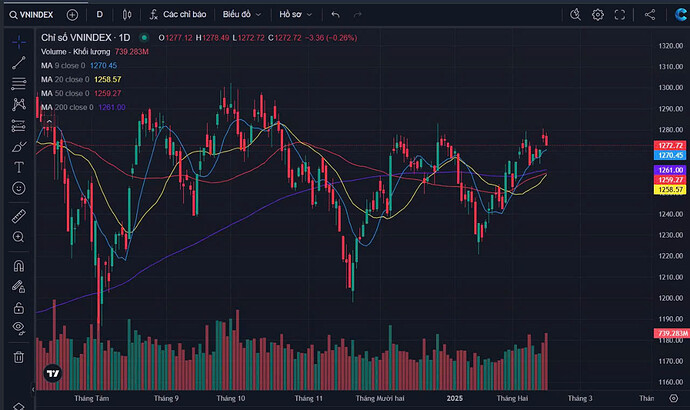Enter fullscreen mode
The width and height of the screenshot is (690, 410).
click(622, 15)
